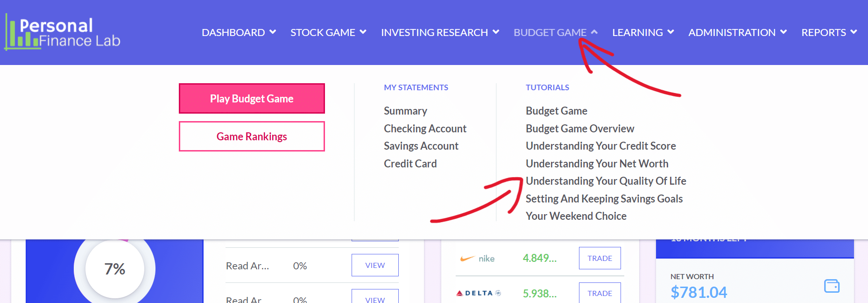The width and height of the screenshot is (868, 303).
Task: Open Your Weekend Choice tutorial
Action: tap(576, 216)
